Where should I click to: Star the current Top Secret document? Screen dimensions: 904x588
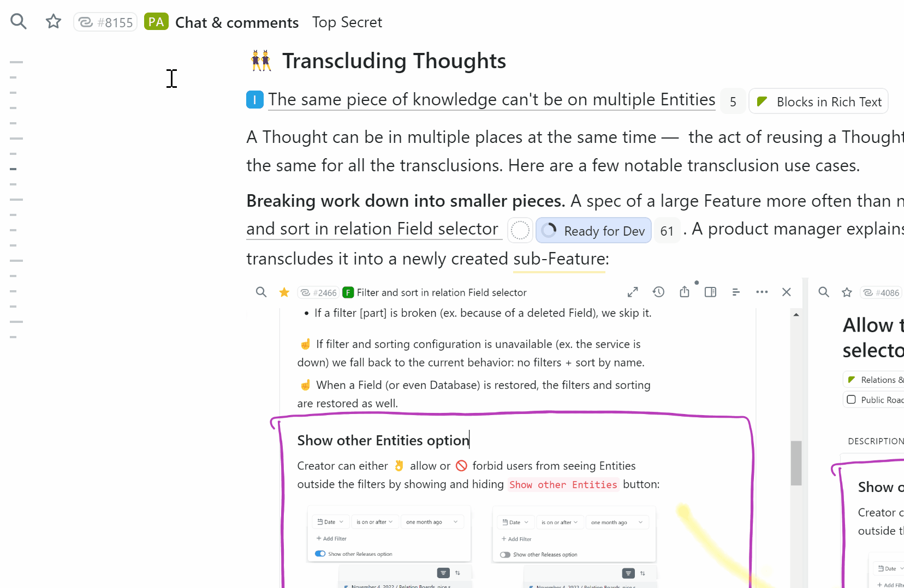click(53, 21)
